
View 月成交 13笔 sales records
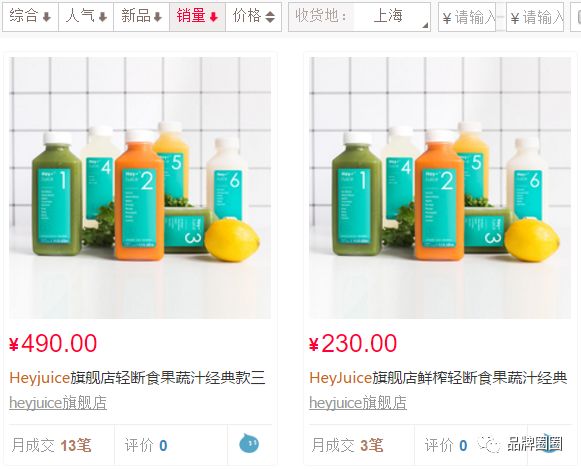pyautogui.click(x=52, y=445)
